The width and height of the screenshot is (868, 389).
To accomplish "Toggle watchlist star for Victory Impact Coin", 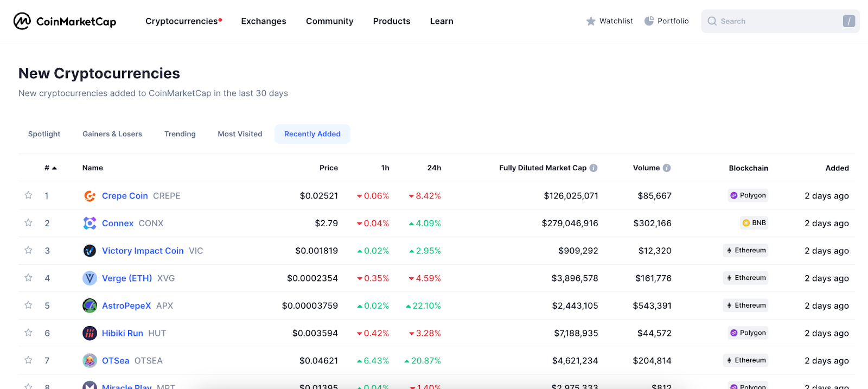I will click(x=28, y=250).
